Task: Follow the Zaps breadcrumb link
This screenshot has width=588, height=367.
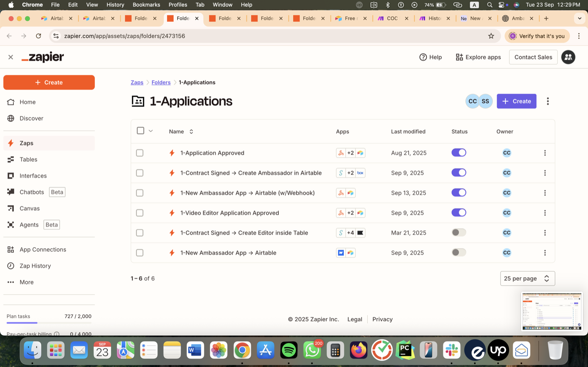Action: 137,82
